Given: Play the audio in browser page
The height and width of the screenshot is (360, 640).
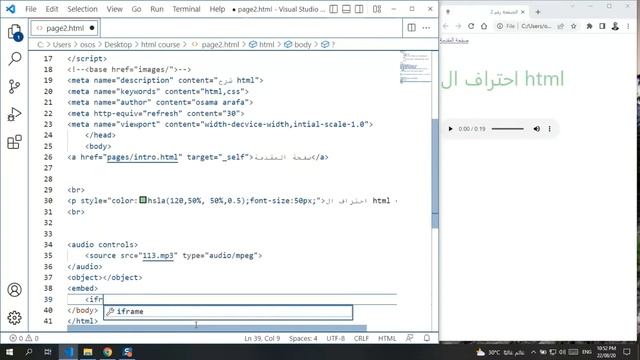Looking at the screenshot, I should 450,129.
